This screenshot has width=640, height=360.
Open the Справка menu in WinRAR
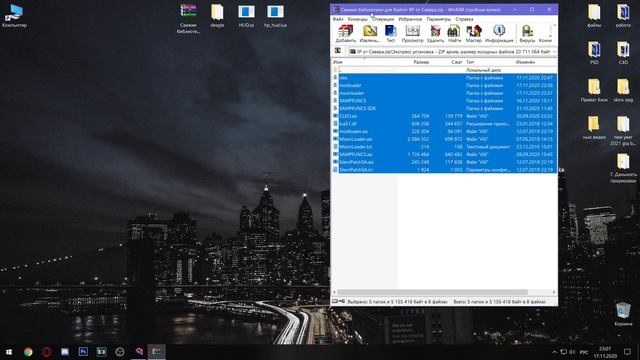click(464, 19)
